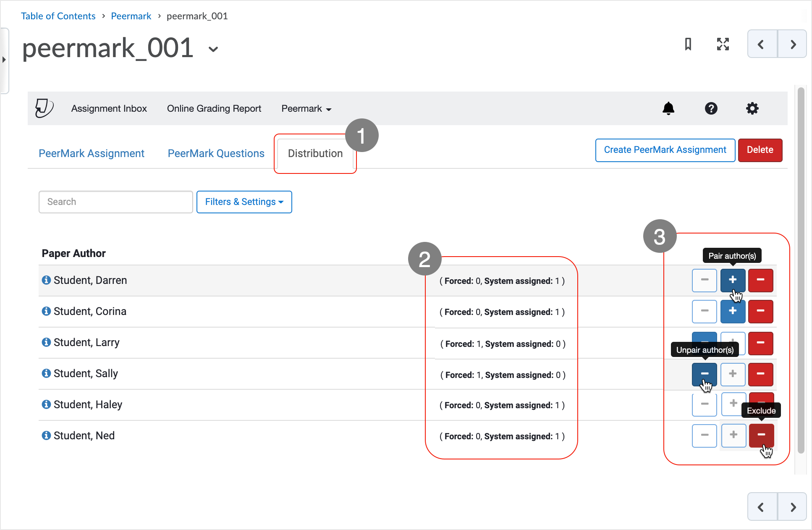
Task: Show info for Student, Haley
Action: click(x=46, y=404)
